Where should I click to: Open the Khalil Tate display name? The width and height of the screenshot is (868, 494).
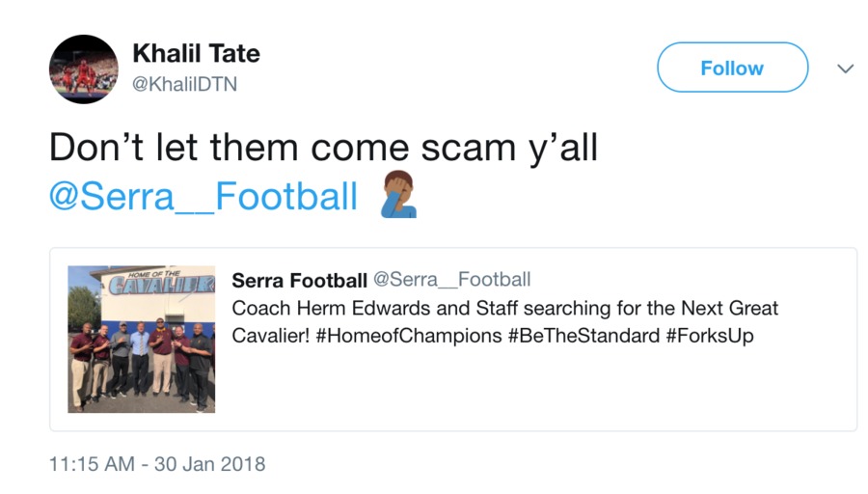[196, 54]
